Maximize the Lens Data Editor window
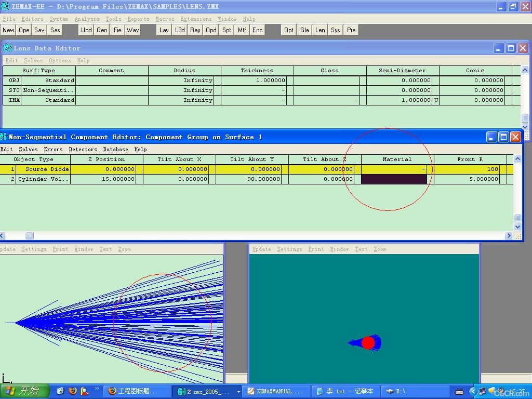 pyautogui.click(x=511, y=48)
